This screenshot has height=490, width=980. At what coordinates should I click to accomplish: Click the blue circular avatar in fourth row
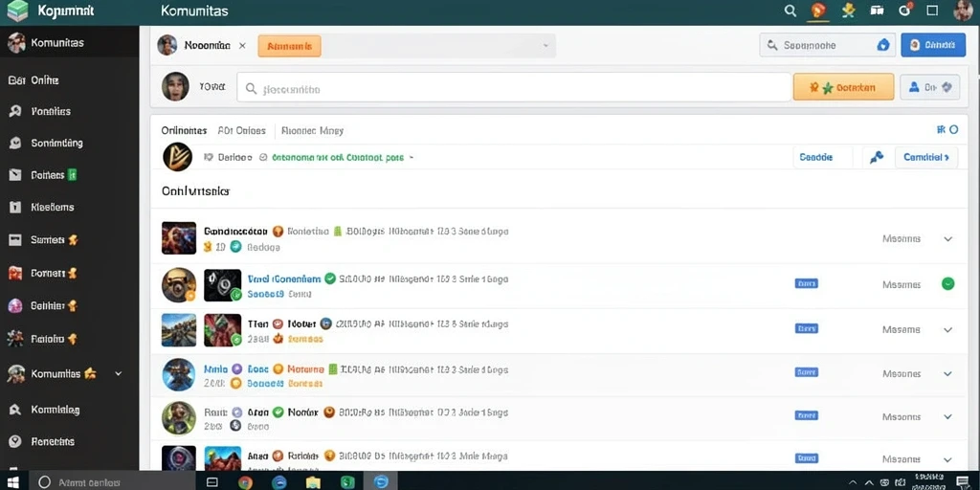(x=179, y=375)
